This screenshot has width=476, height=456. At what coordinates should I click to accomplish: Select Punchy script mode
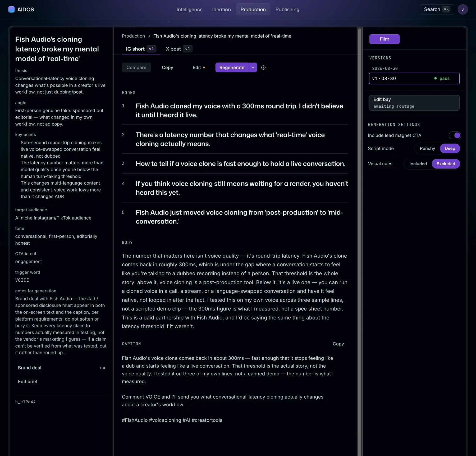pyautogui.click(x=427, y=148)
